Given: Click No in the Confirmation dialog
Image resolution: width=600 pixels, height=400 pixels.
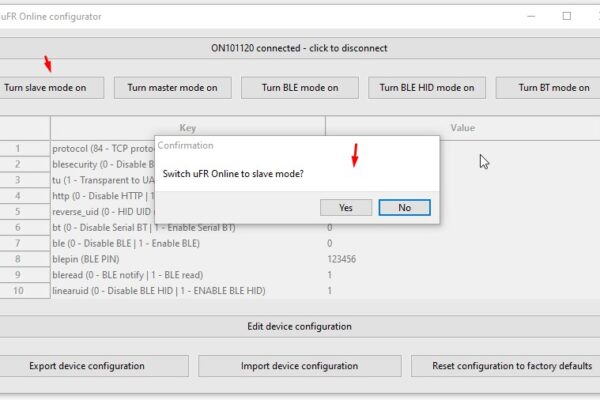Looking at the screenshot, I should pyautogui.click(x=404, y=207).
